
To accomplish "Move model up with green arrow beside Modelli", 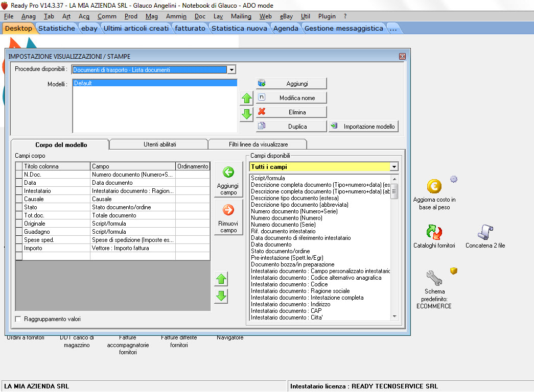I will pos(247,99).
